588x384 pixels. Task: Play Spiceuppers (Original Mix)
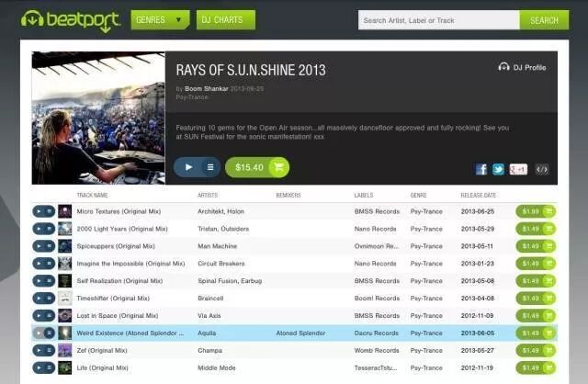click(39, 246)
